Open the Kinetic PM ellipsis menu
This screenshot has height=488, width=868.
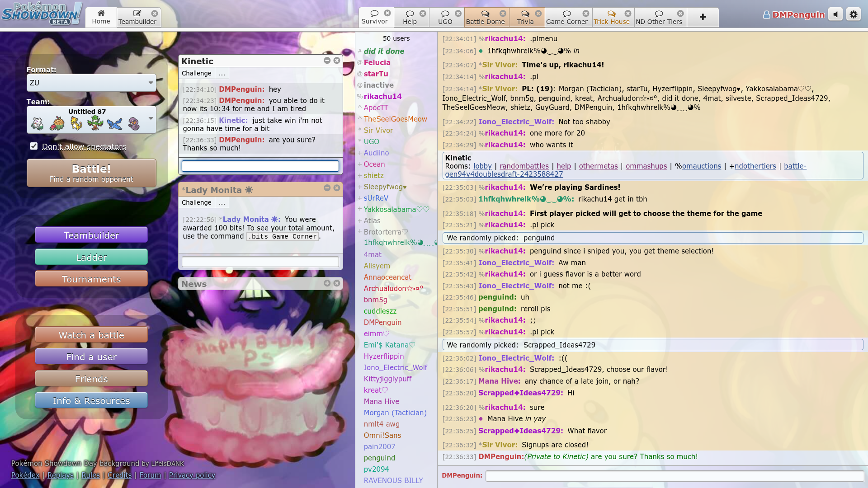click(222, 73)
